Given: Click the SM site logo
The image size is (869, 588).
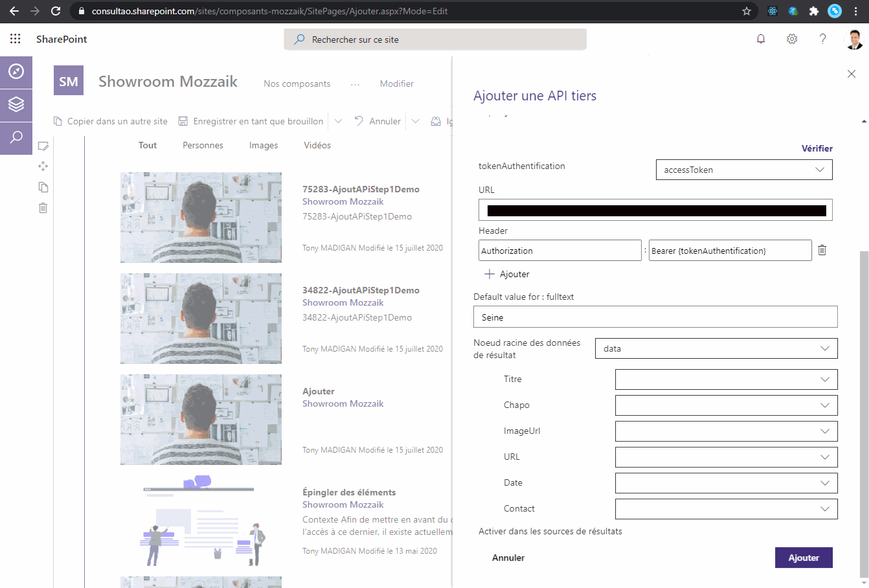Looking at the screenshot, I should coord(69,81).
